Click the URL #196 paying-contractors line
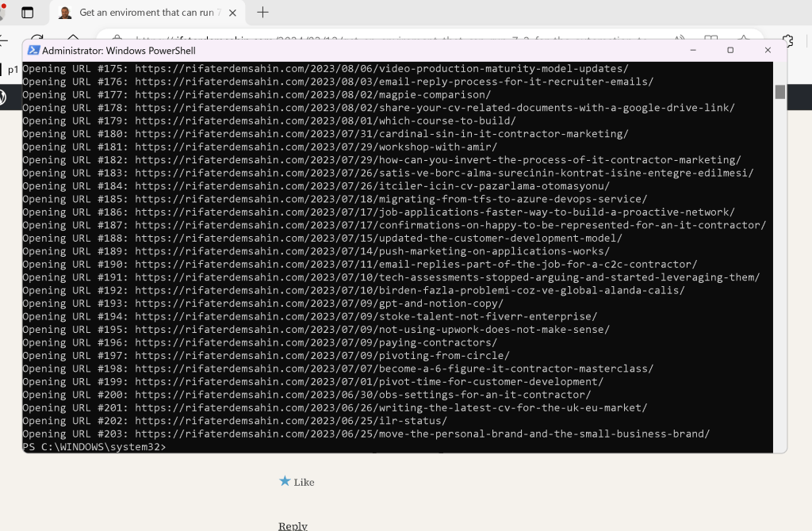 click(x=259, y=342)
